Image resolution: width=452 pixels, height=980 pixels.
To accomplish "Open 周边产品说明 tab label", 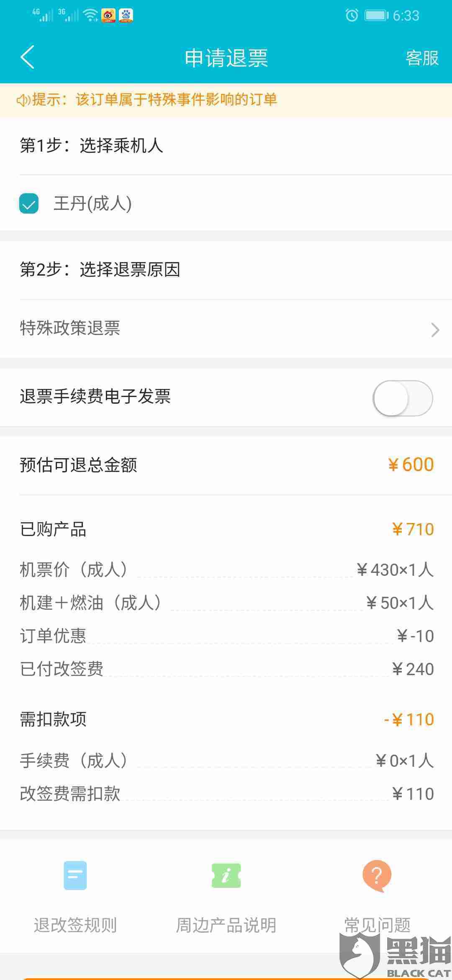I will (x=226, y=925).
